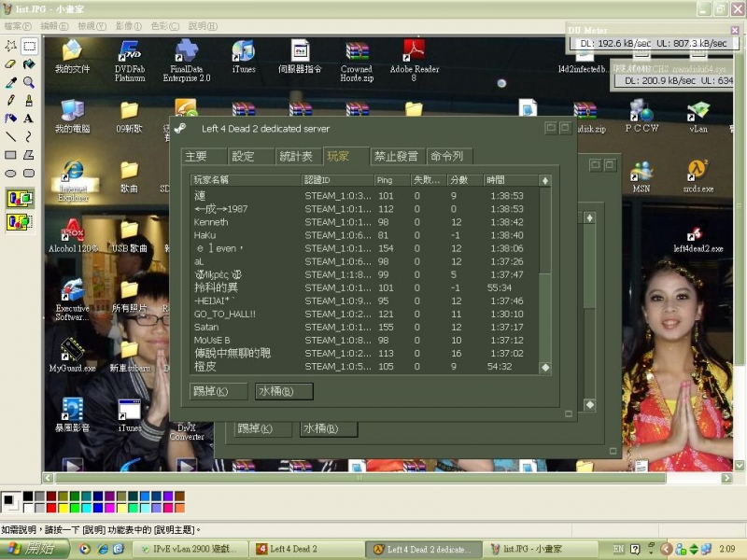Select the Ellipse shape tool

[x=10, y=173]
